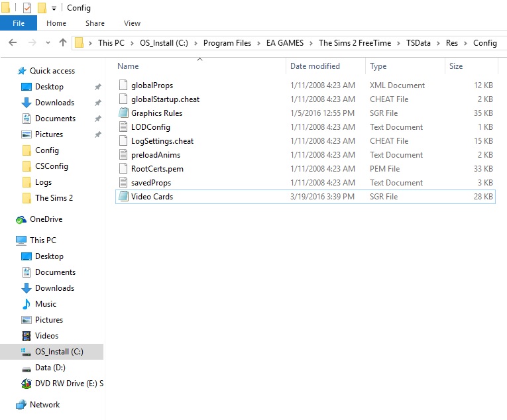Click the Music folder note icon
Image resolution: width=507 pixels, height=420 pixels.
tap(27, 304)
